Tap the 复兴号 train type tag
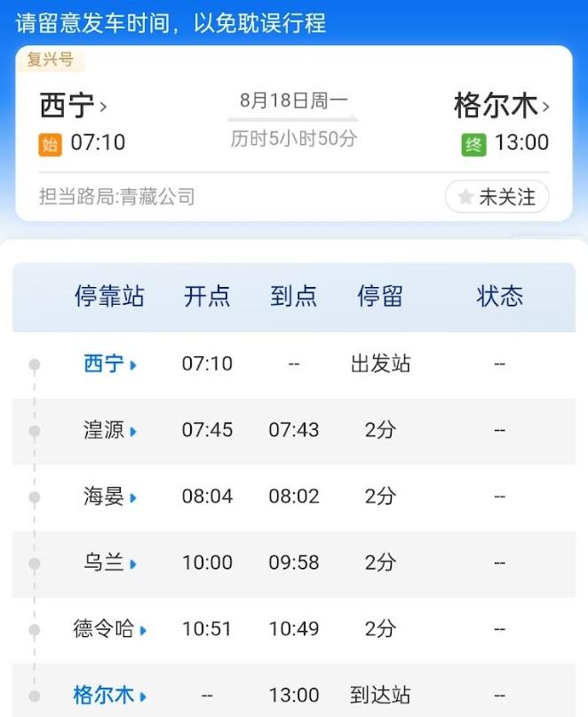 51,60
